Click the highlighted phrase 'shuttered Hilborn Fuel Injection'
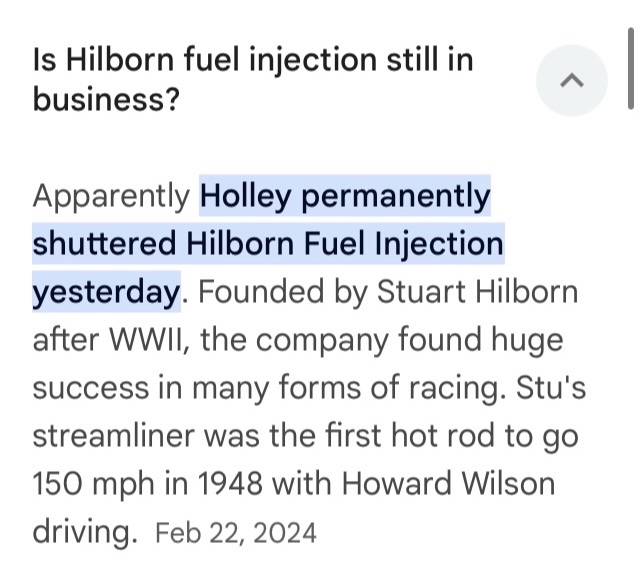 coord(268,244)
